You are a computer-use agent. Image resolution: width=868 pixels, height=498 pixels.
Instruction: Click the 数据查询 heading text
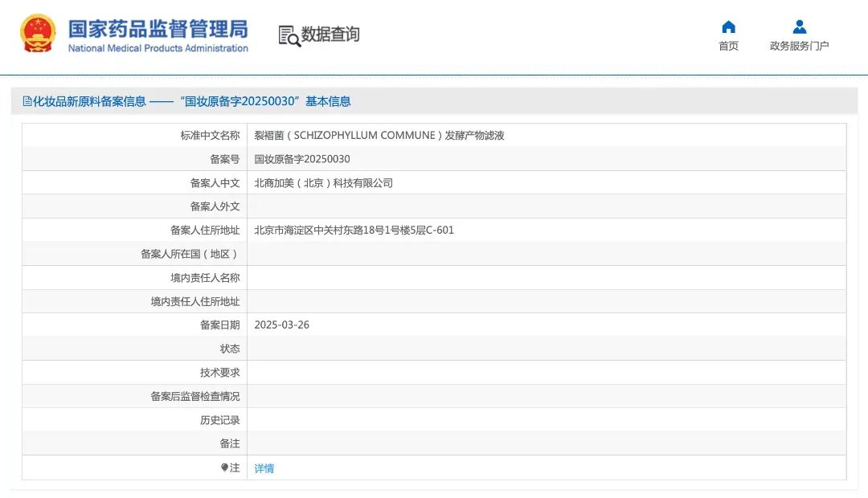pyautogui.click(x=330, y=35)
